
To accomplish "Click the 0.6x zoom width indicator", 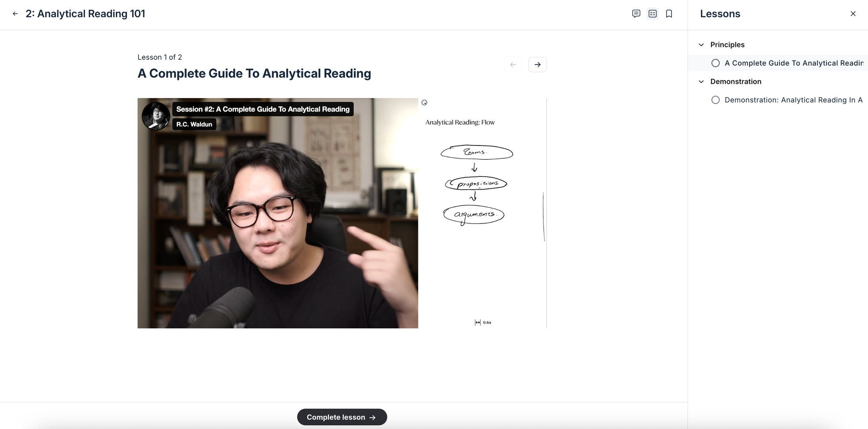I will (x=483, y=322).
